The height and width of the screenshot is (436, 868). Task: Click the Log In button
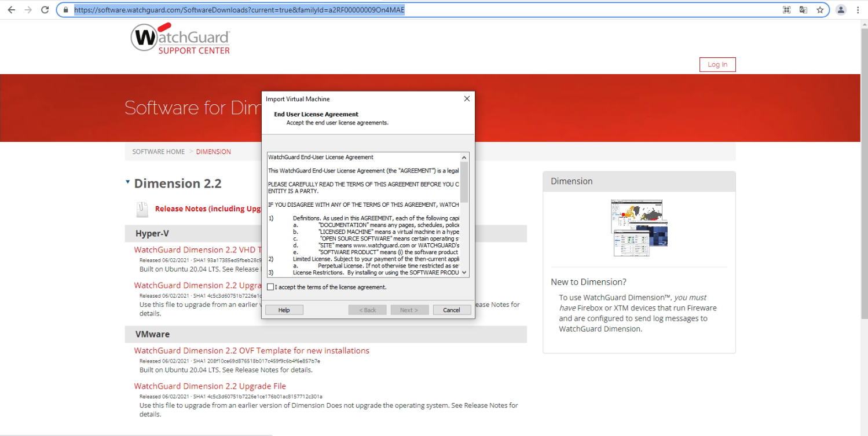click(x=717, y=64)
